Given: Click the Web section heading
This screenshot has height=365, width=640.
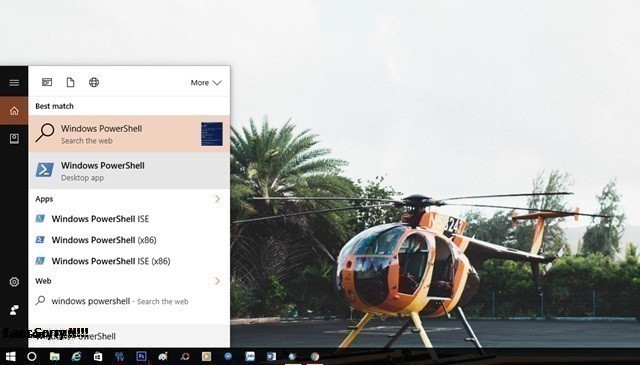Looking at the screenshot, I should point(43,281).
